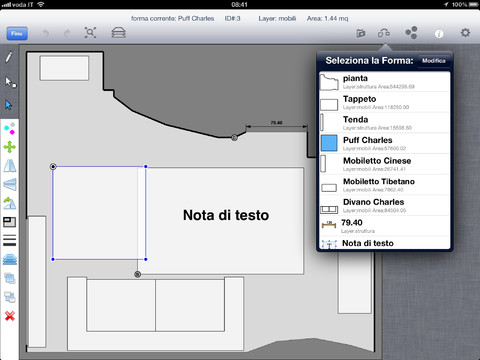This screenshot has height=360, width=480.
Task: Open the colored dots color tool
Action: click(x=10, y=128)
